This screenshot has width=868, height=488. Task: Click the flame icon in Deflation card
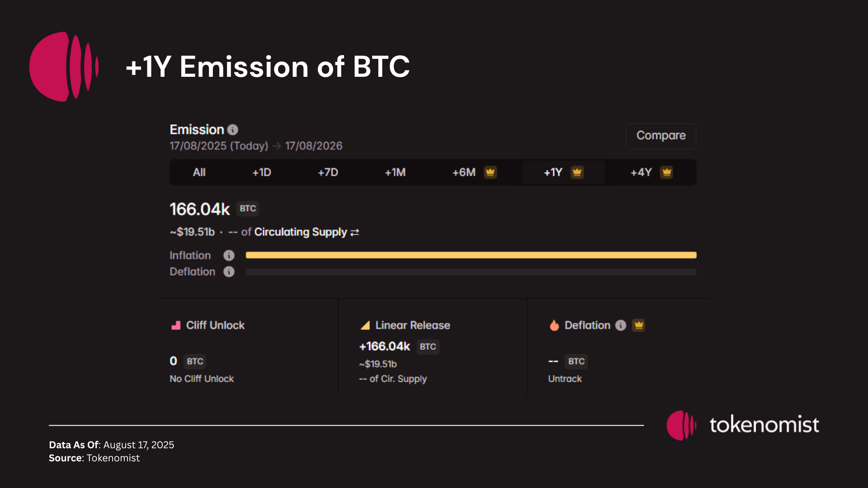pos(554,325)
